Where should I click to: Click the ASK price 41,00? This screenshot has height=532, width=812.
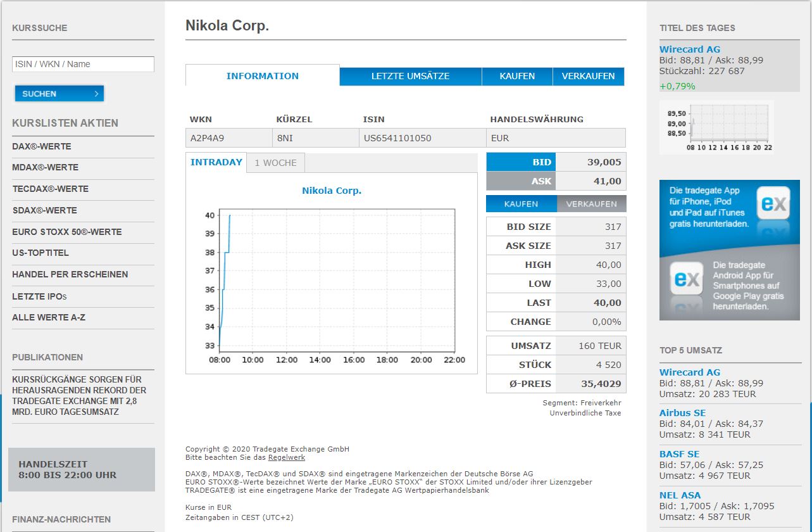(x=608, y=181)
